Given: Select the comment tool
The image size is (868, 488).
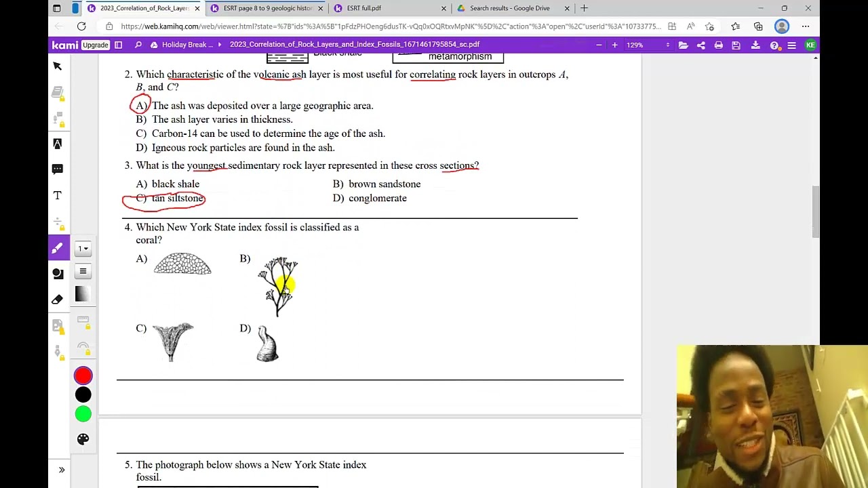Looking at the screenshot, I should pyautogui.click(x=58, y=169).
